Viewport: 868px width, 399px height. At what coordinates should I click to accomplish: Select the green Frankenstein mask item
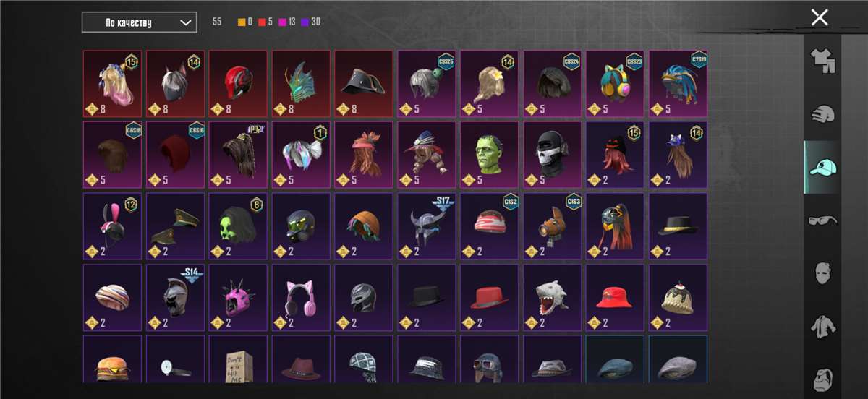click(x=490, y=155)
